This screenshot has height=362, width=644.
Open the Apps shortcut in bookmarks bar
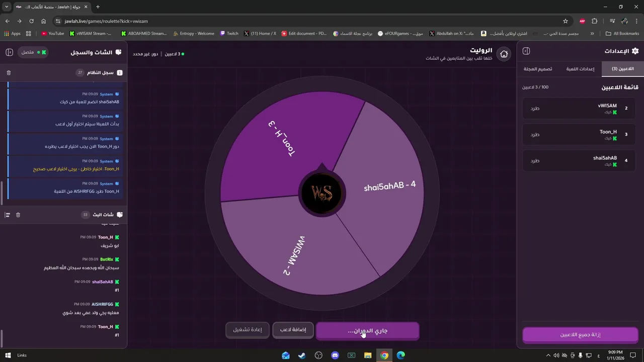pyautogui.click(x=12, y=34)
